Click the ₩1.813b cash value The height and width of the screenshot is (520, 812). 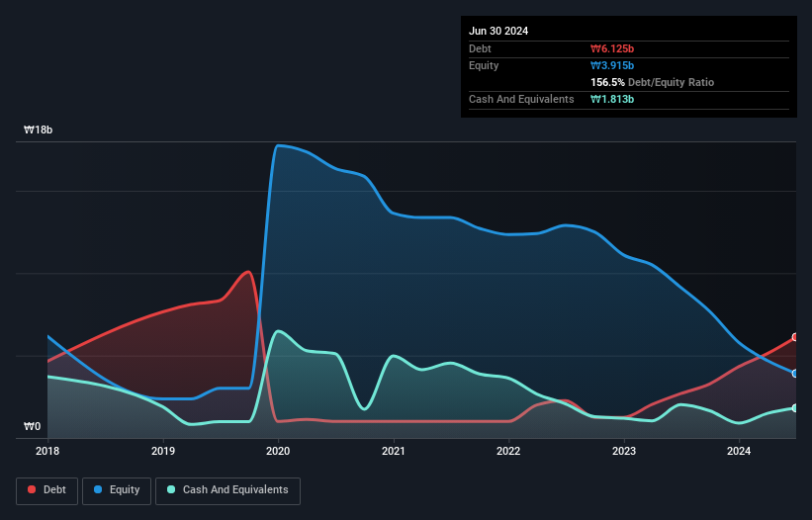click(612, 99)
